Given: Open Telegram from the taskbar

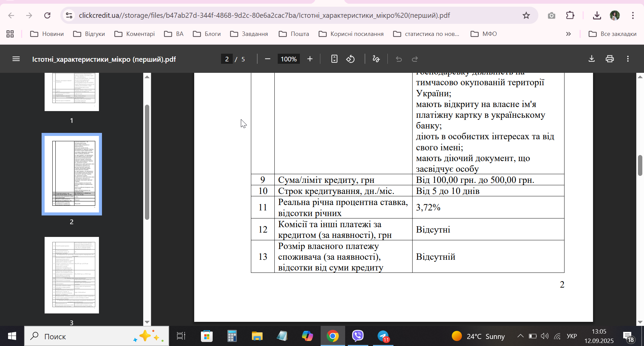Looking at the screenshot, I should click(383, 336).
